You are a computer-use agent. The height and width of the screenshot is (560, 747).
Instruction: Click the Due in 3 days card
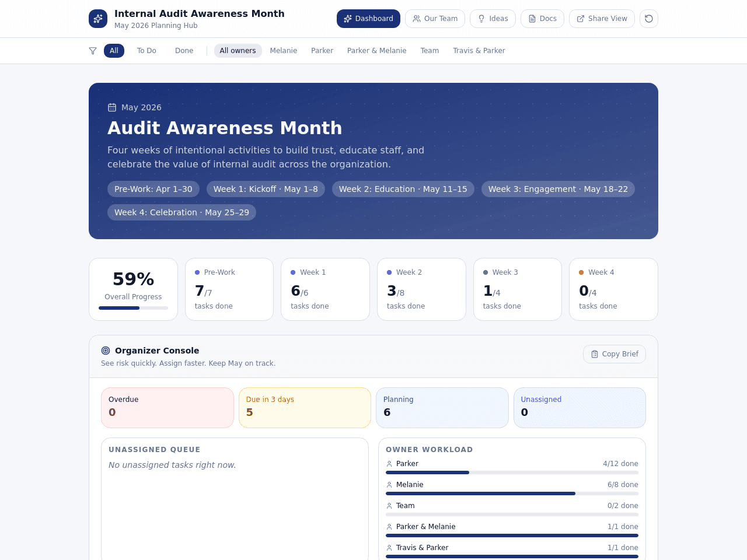[x=305, y=408]
